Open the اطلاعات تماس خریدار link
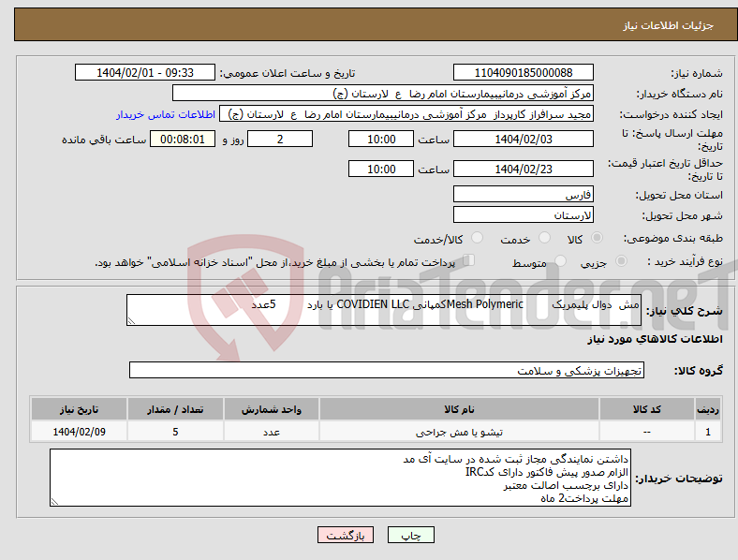The width and height of the screenshot is (738, 560). [166, 114]
